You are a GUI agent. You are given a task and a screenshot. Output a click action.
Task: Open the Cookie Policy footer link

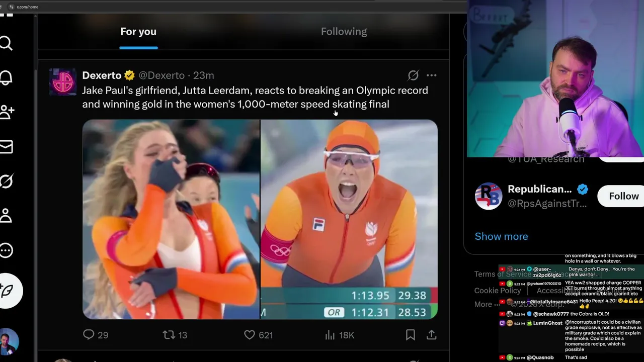click(497, 291)
